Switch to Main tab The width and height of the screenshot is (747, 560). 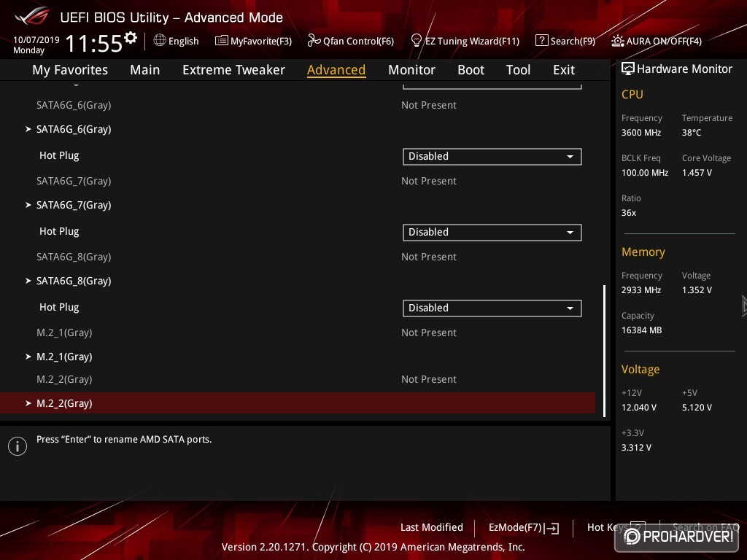[145, 70]
